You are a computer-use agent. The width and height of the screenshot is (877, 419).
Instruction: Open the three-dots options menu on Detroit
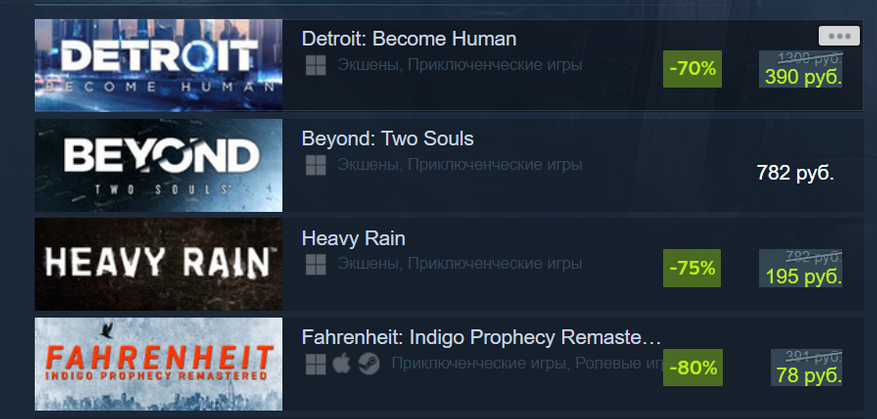[x=839, y=36]
